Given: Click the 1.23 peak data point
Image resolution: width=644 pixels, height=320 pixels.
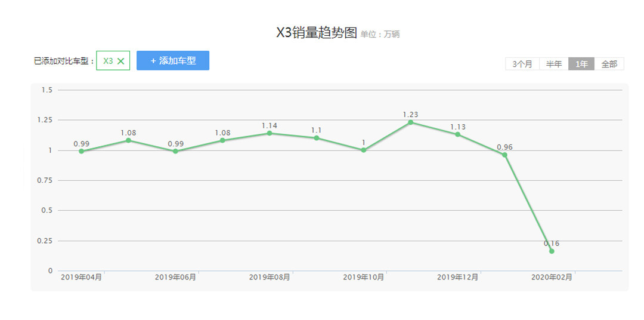Looking at the screenshot, I should pyautogui.click(x=410, y=122).
